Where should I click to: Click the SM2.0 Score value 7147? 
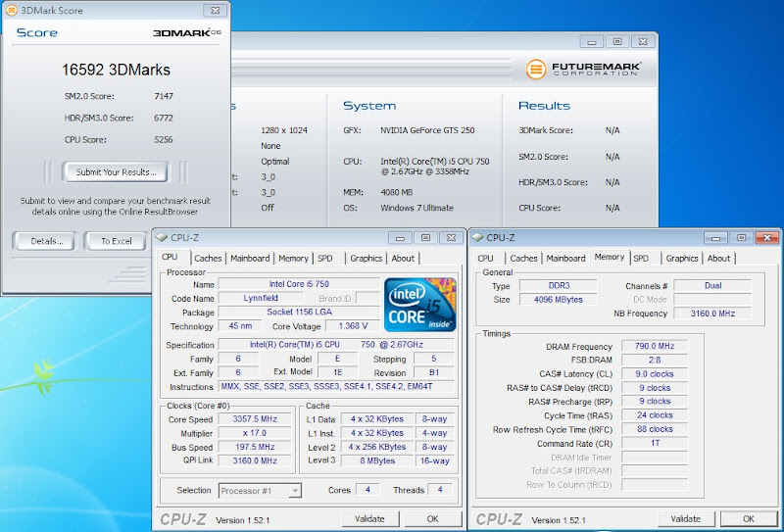click(x=164, y=96)
